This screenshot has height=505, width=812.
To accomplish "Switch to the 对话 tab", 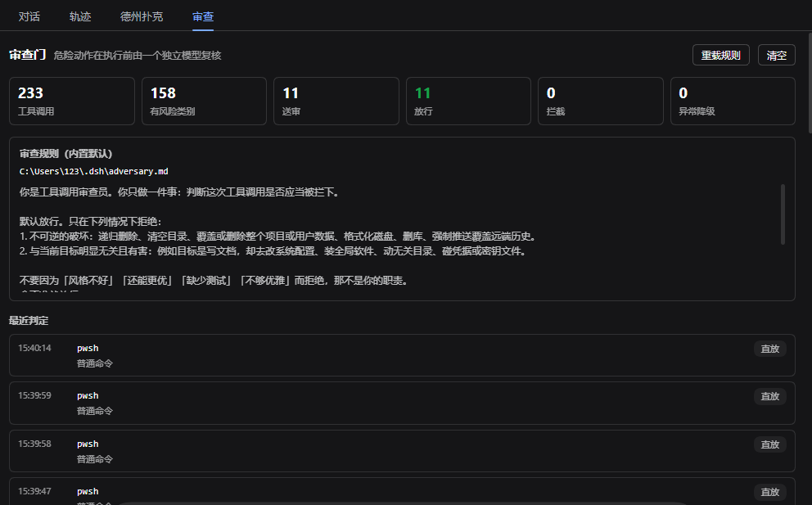I will pyautogui.click(x=29, y=16).
